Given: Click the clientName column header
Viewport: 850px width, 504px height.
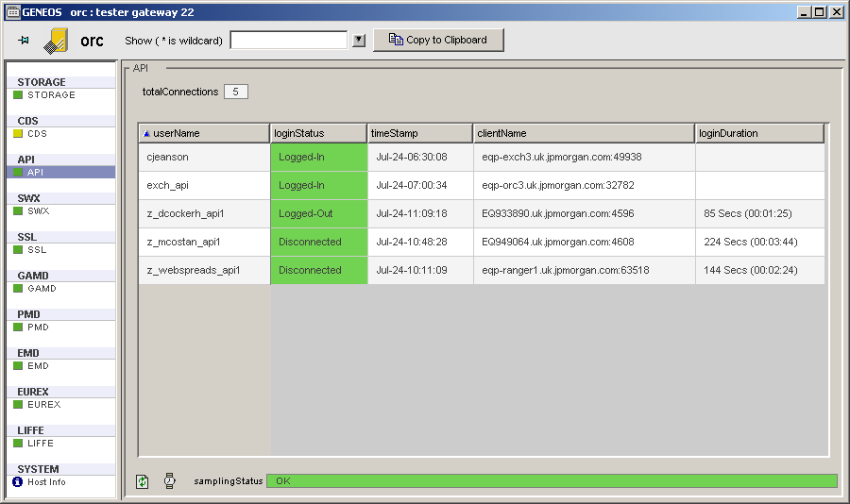Looking at the screenshot, I should pos(584,134).
